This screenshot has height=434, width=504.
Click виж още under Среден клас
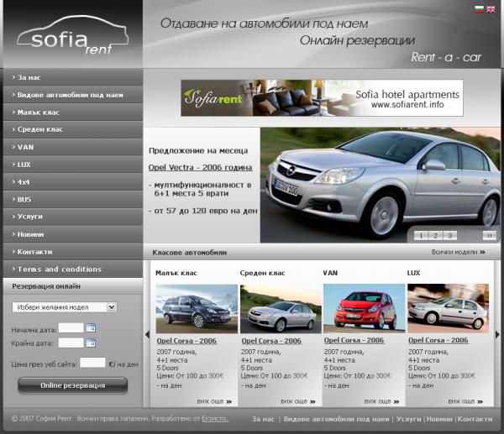pyautogui.click(x=298, y=401)
